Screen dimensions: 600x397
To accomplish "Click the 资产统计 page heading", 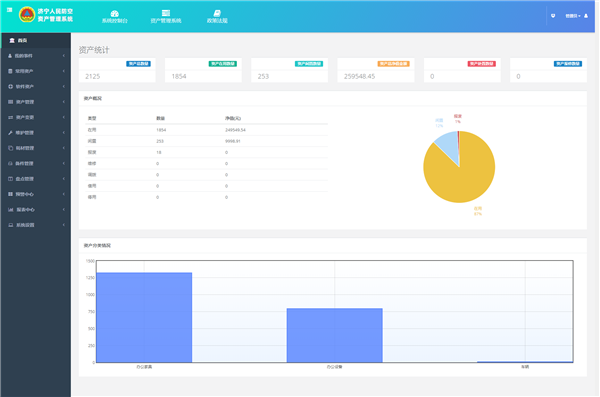I will tap(94, 50).
